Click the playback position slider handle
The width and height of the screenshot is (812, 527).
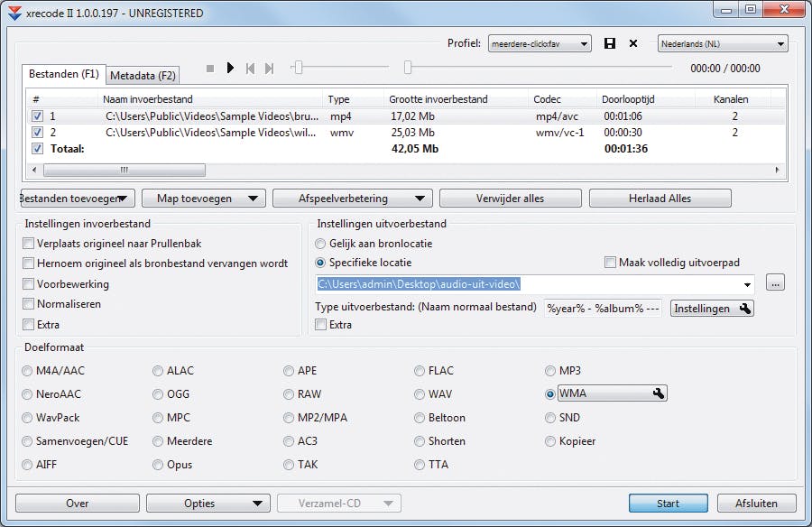coord(408,68)
